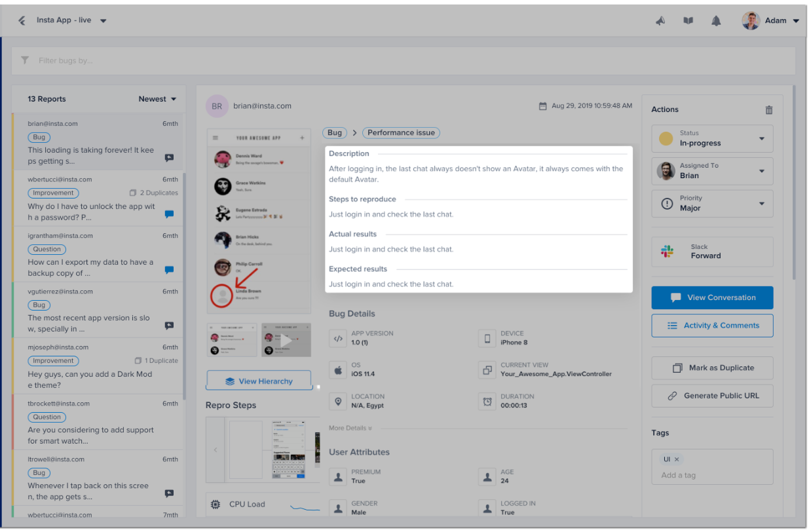Select the ltrowell tap back bug
This screenshot has height=532, width=811.
click(98, 478)
